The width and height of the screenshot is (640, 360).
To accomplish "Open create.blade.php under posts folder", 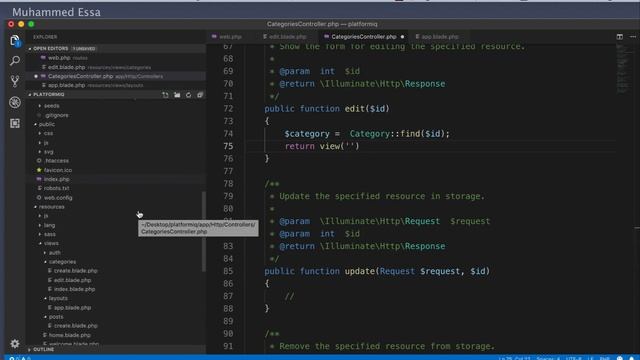I will pyautogui.click(x=75, y=326).
